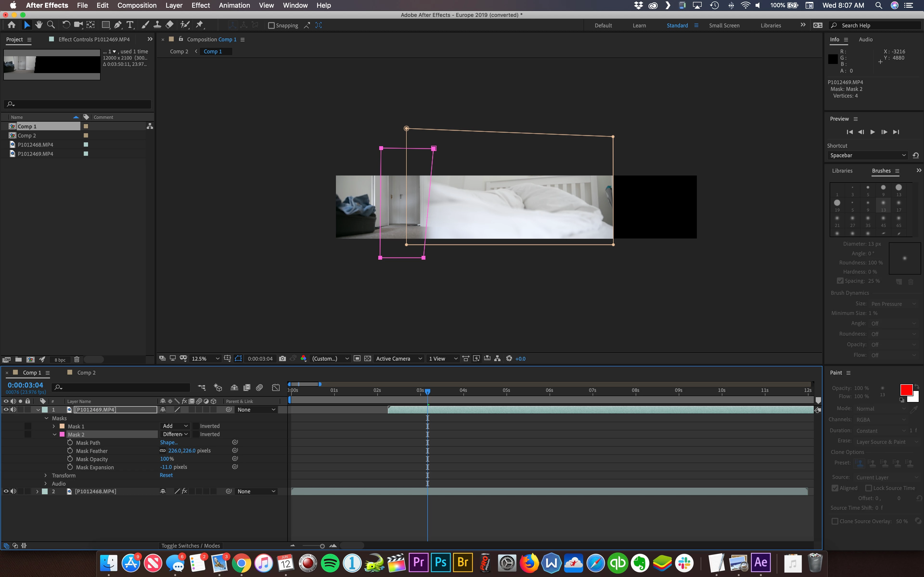The width and height of the screenshot is (924, 577).
Task: Open the Animation menu
Action: [x=234, y=5]
